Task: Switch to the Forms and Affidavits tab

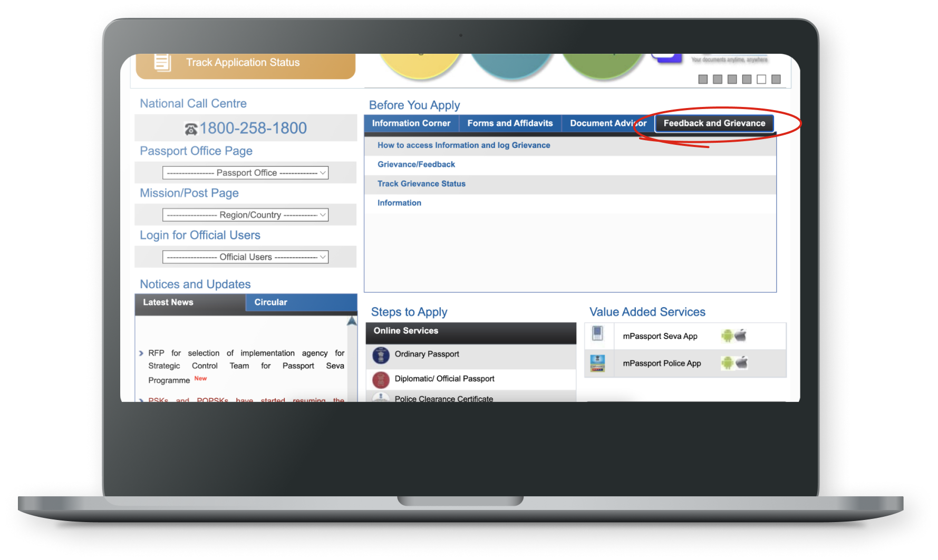Action: pos(510,123)
